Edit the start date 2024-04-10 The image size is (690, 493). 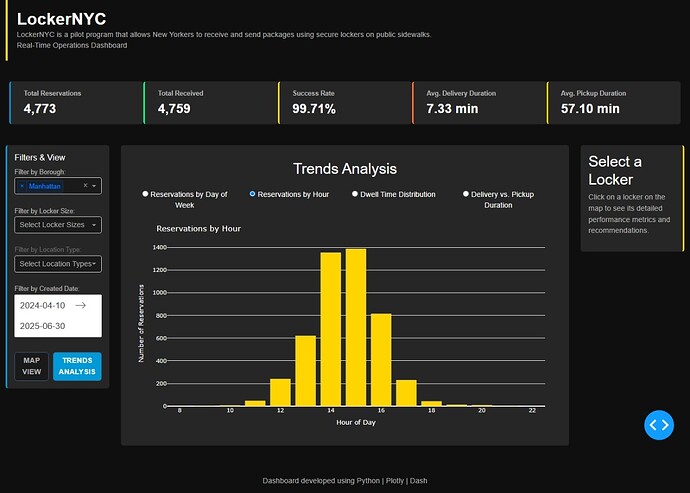coord(43,305)
